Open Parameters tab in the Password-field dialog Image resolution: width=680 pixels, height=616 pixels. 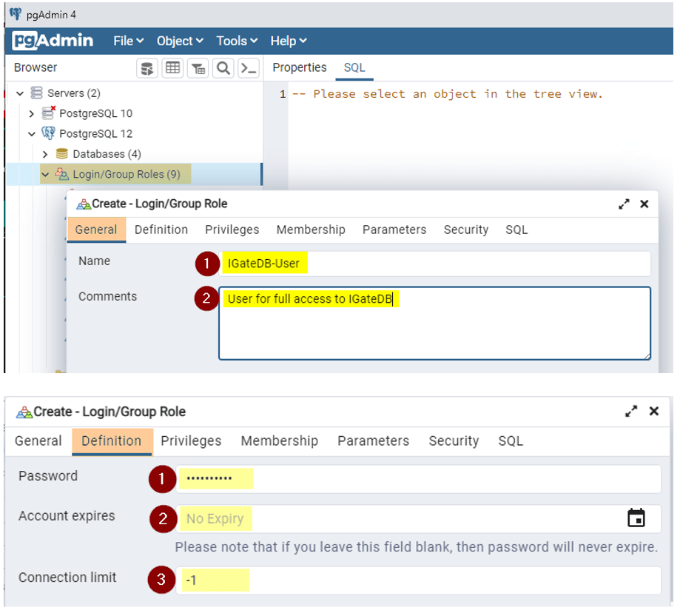(x=374, y=441)
